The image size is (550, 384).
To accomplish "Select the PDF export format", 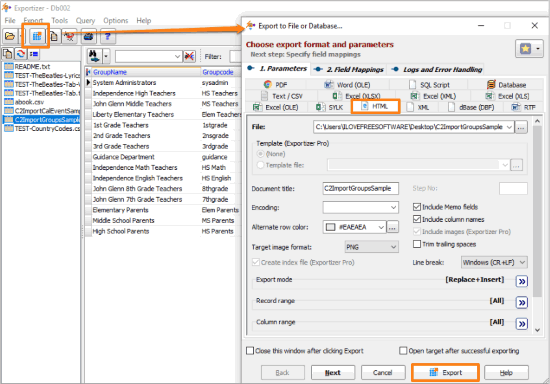I will [x=276, y=85].
